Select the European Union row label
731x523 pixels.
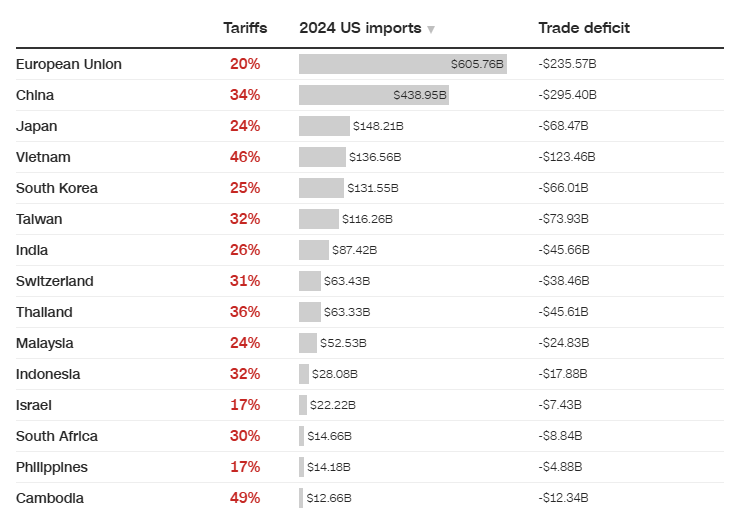(69, 64)
